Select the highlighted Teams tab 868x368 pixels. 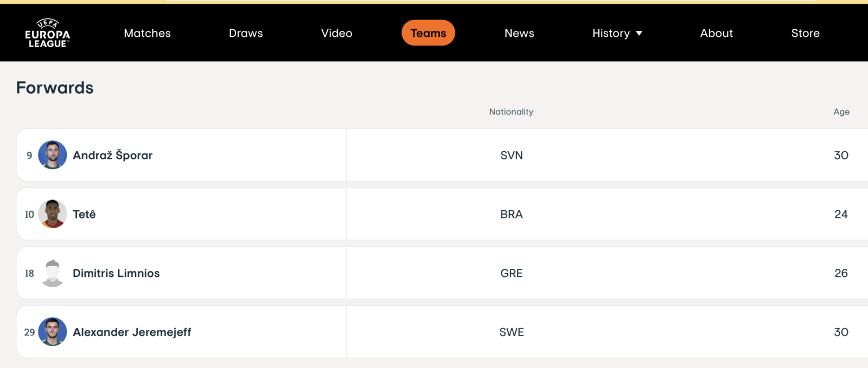[428, 33]
